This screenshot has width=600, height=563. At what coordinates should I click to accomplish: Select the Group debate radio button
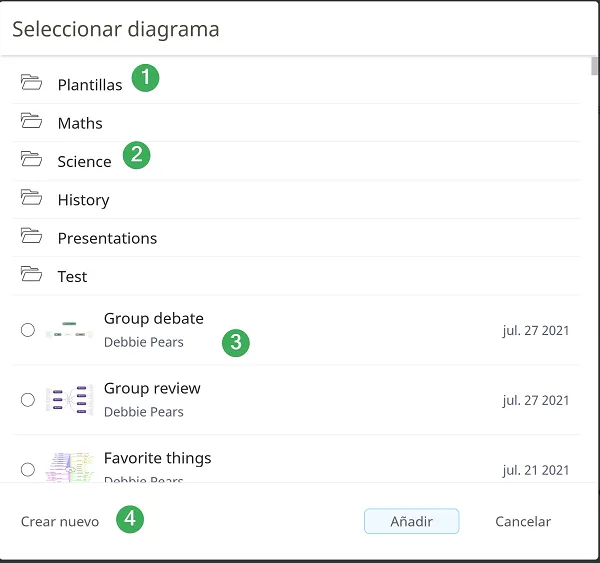(28, 330)
